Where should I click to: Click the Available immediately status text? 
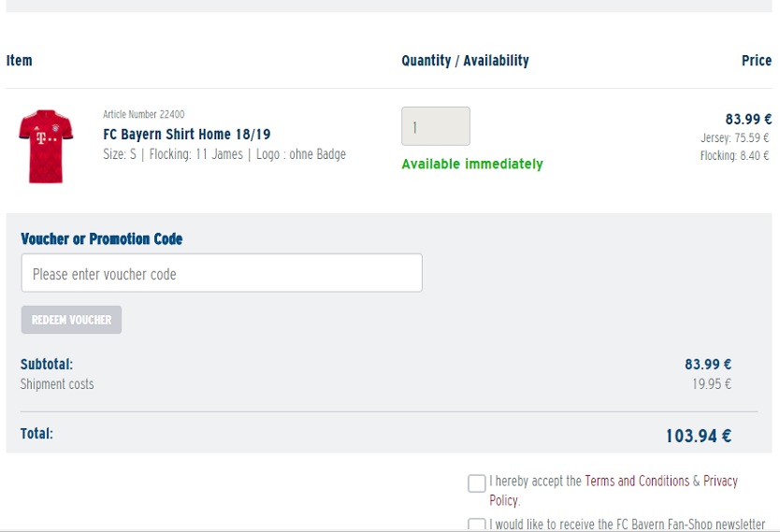coord(472,164)
